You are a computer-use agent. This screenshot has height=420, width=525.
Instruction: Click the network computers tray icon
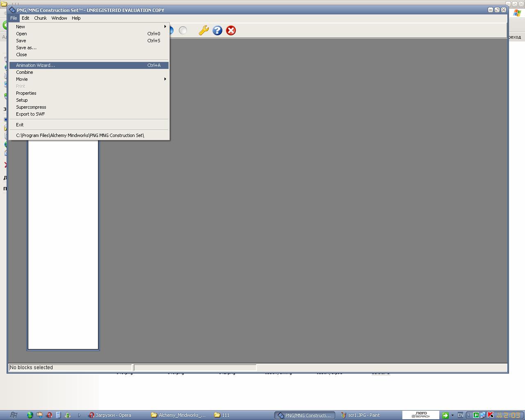[x=483, y=415]
